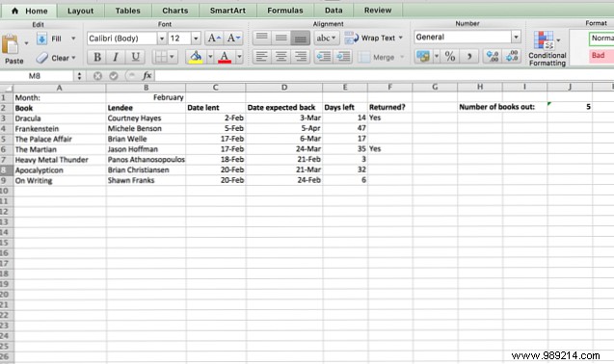Open the Wrap Text dropdown arrow
The width and height of the screenshot is (614, 364).
(401, 38)
